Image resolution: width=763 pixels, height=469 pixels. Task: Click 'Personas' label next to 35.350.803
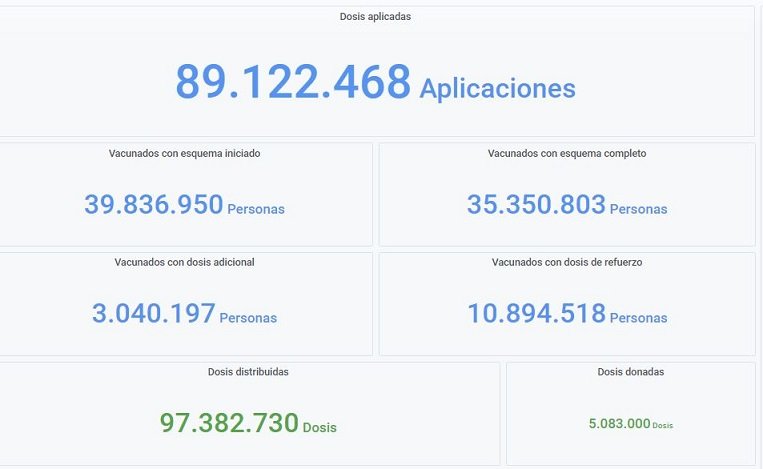pyautogui.click(x=638, y=209)
